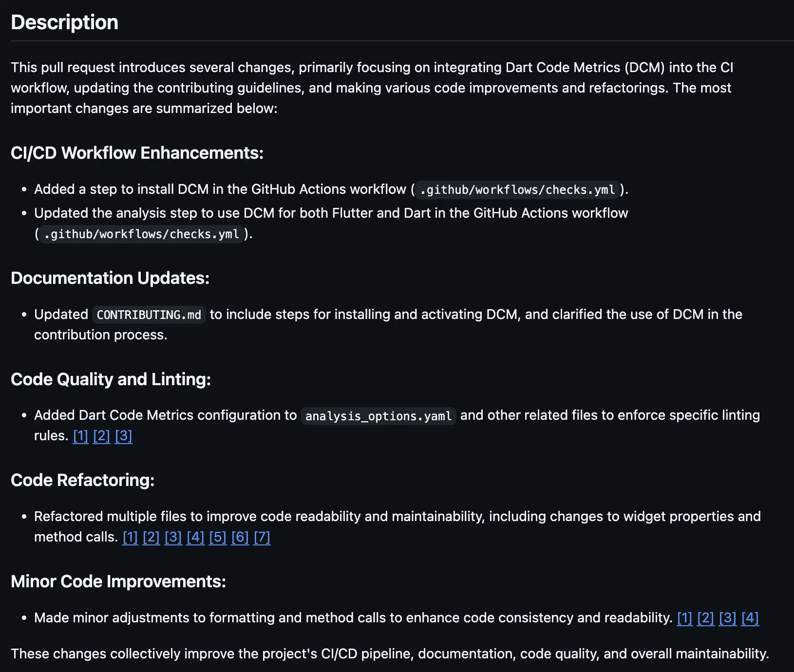Open Code Refactoring reference link [3]
794x672 pixels.
tap(173, 537)
